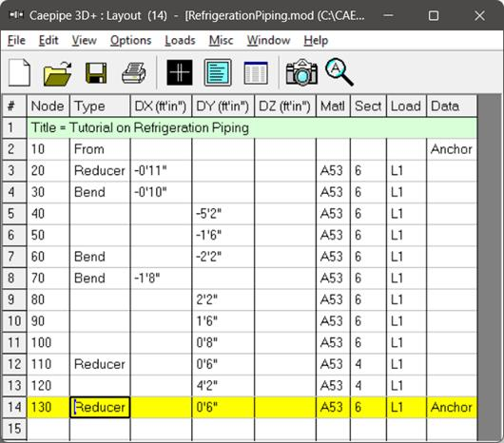Open the File menu
The image size is (504, 443).
(x=16, y=41)
